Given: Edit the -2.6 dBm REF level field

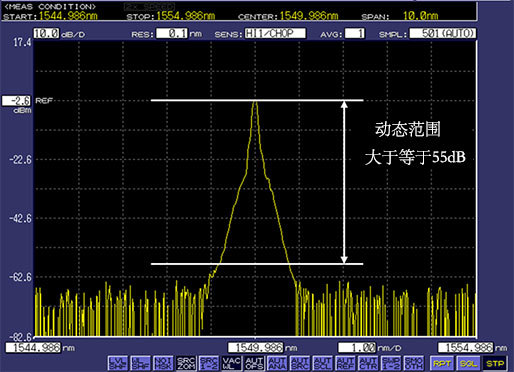Looking at the screenshot, I should 16,101.
